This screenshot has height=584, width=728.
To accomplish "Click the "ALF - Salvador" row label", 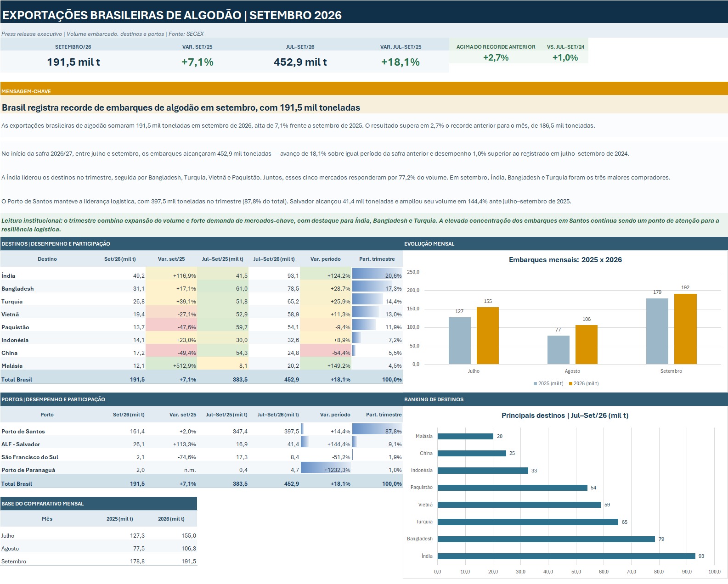I will click(21, 444).
